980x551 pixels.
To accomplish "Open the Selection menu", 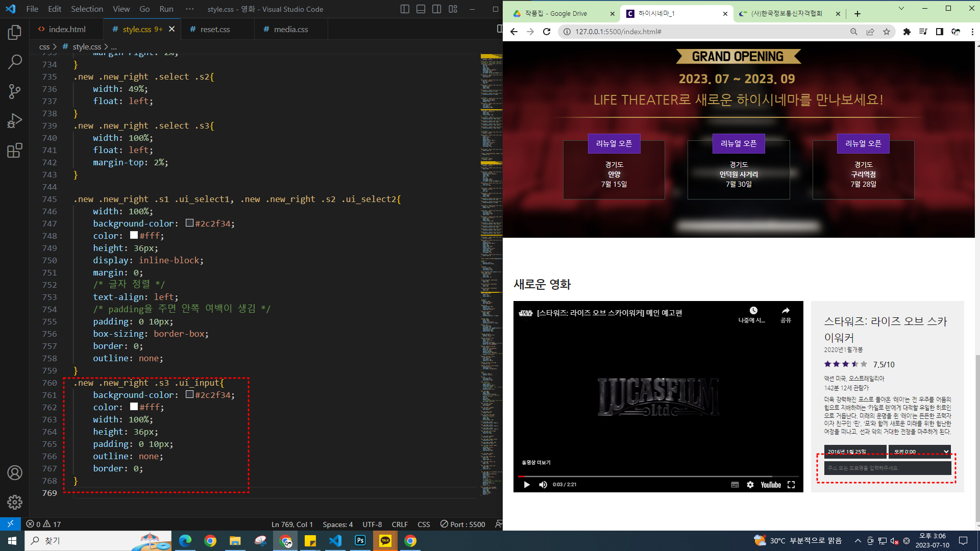I will tap(87, 9).
